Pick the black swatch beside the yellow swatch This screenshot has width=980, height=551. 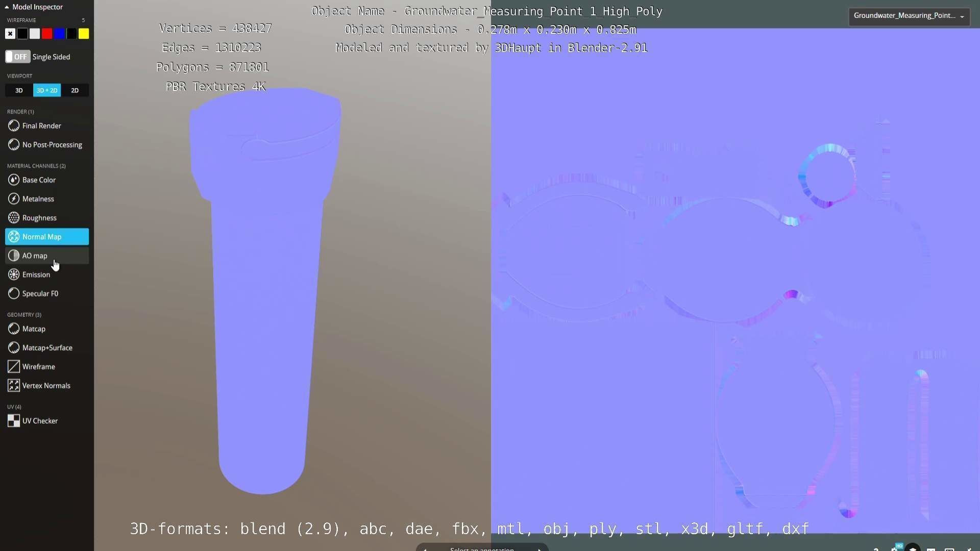[71, 34]
